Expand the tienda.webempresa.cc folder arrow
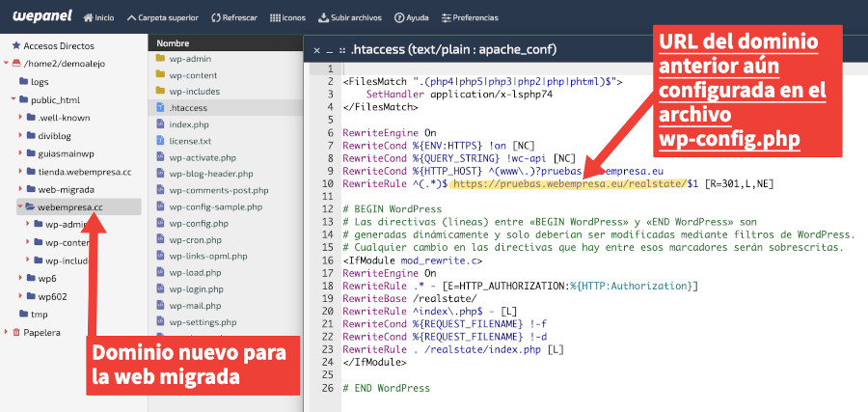The width and height of the screenshot is (868, 412). (20, 172)
